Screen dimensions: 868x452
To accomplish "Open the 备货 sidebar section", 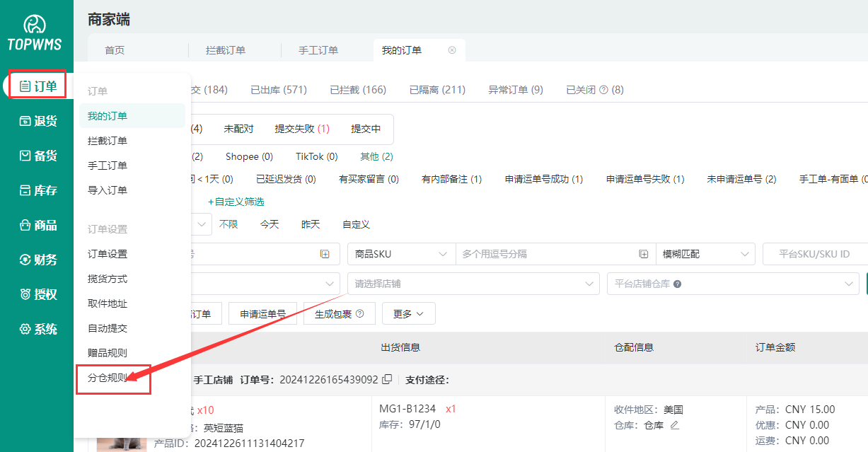I will (x=38, y=156).
